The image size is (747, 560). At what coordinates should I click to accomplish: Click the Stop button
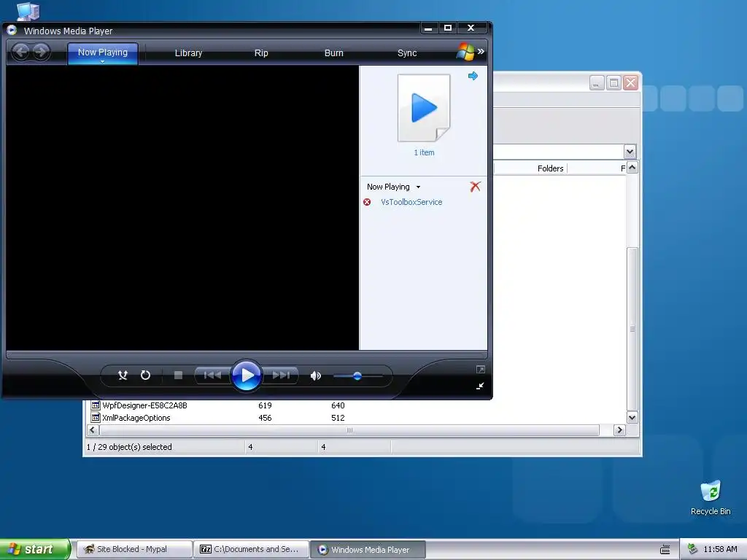pos(178,376)
